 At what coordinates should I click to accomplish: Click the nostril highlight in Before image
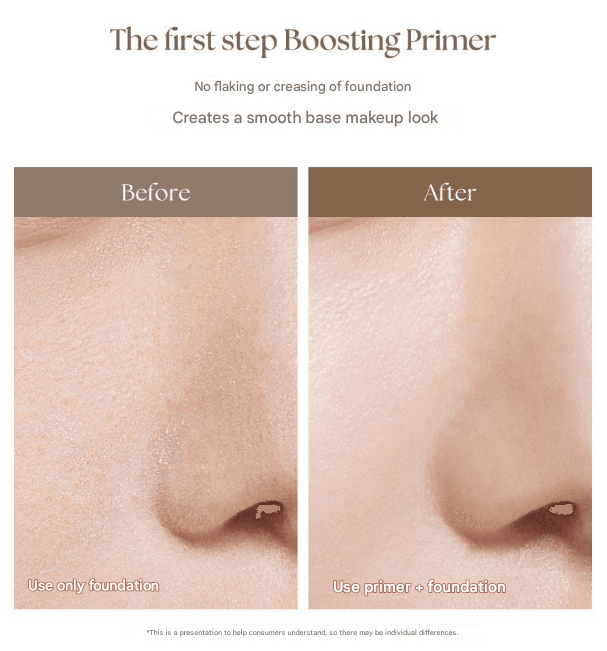tap(269, 509)
